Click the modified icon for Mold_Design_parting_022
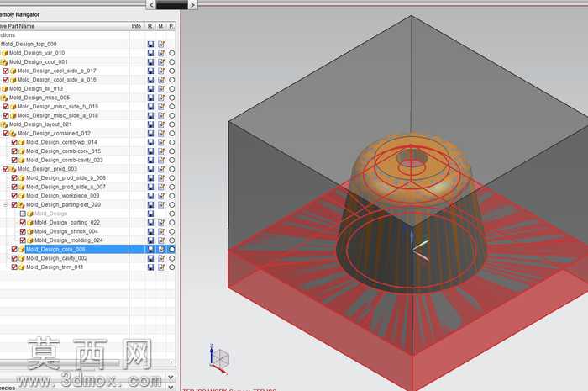 [x=161, y=223]
